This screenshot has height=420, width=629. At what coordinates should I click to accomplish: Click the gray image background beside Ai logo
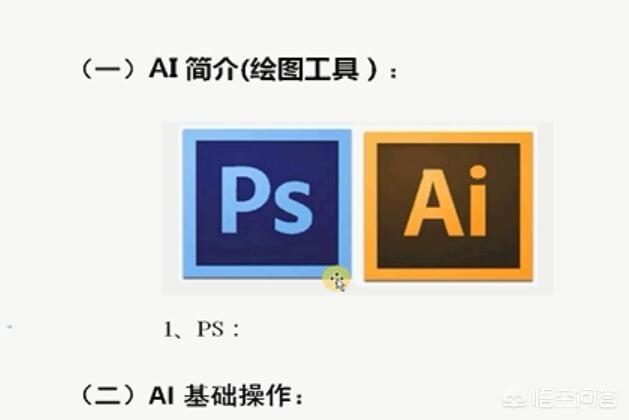[544, 207]
